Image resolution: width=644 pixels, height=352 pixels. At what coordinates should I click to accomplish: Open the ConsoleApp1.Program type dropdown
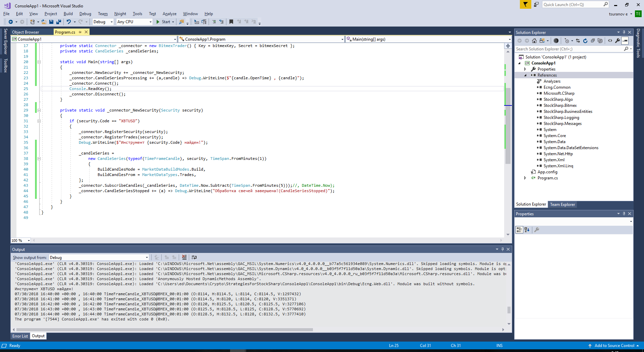tap(262, 39)
